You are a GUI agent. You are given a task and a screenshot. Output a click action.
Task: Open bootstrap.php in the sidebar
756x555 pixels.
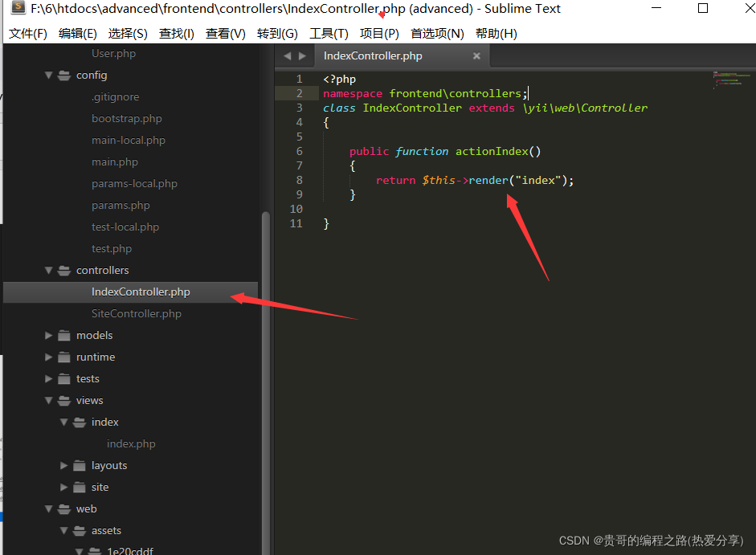[127, 119]
